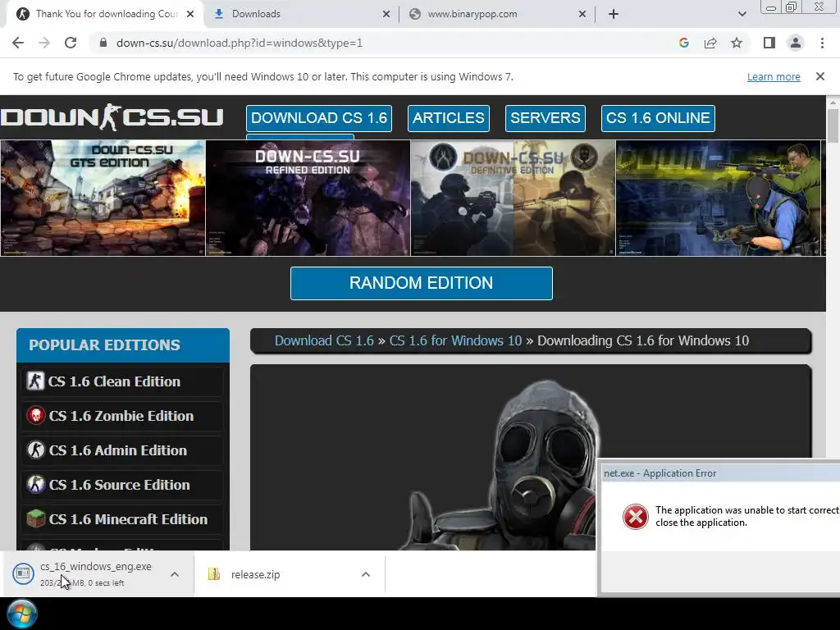Click the RANDOM EDITION button
The width and height of the screenshot is (840, 630).
coord(421,283)
